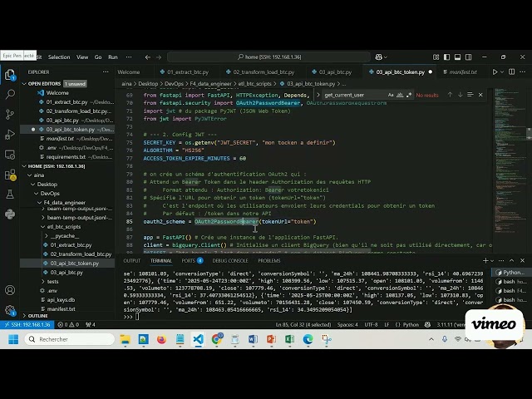
Task: Toggle Find in Selection option
Action: (470, 95)
